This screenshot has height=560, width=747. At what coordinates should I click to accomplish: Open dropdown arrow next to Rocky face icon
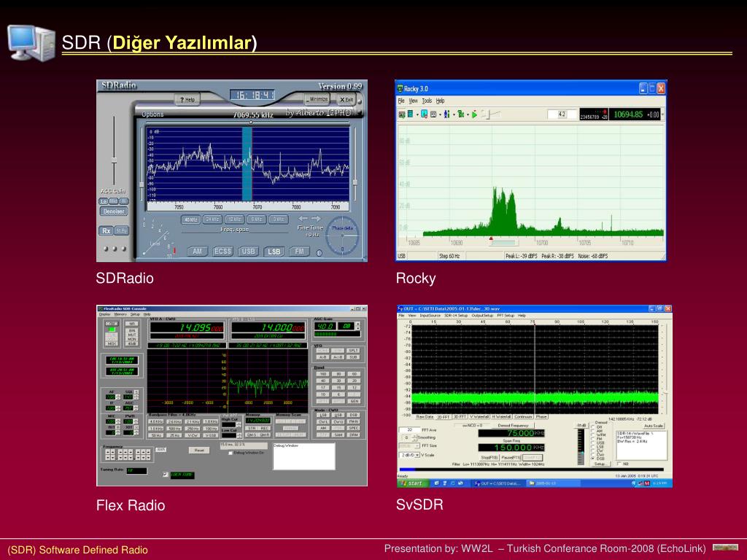coord(440,114)
